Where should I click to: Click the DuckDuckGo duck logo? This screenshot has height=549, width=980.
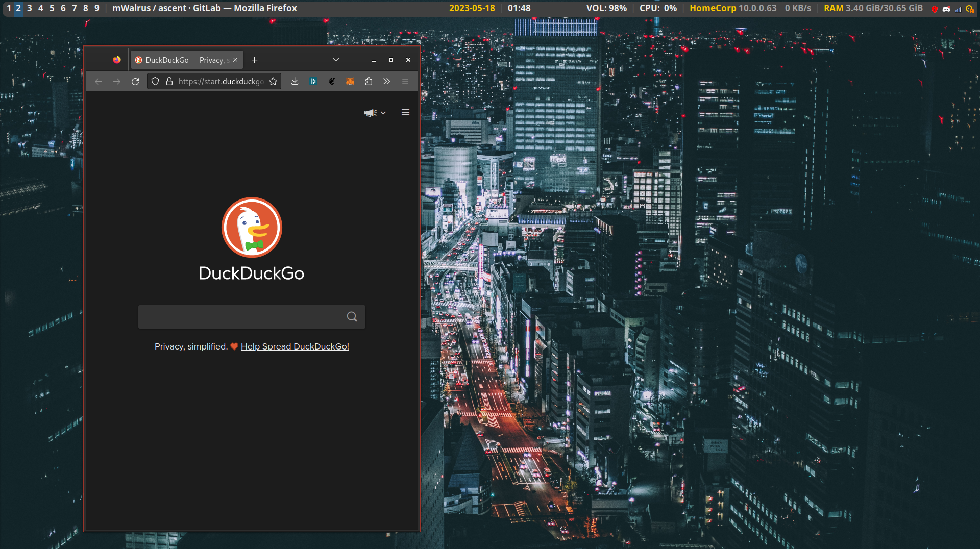pyautogui.click(x=252, y=227)
